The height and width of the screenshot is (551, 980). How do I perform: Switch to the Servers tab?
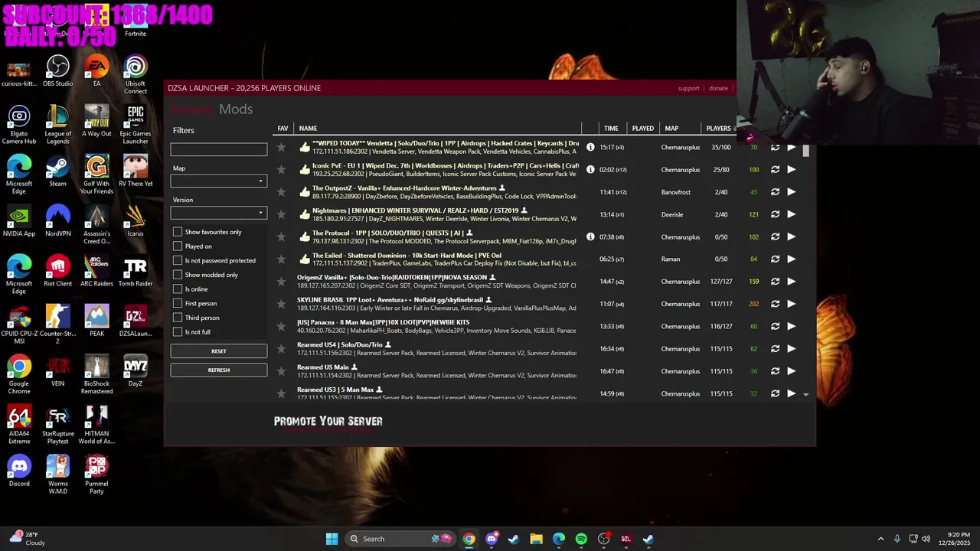[192, 109]
